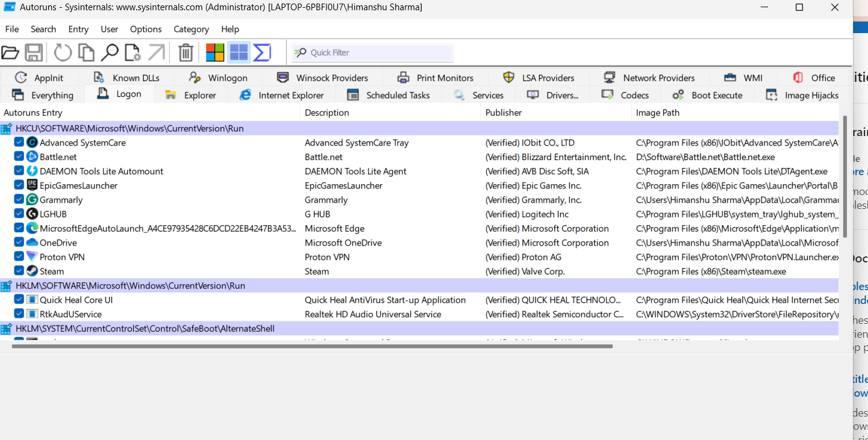Switch to the Boot Execute tab
This screenshot has width=868, height=440.
click(708, 95)
